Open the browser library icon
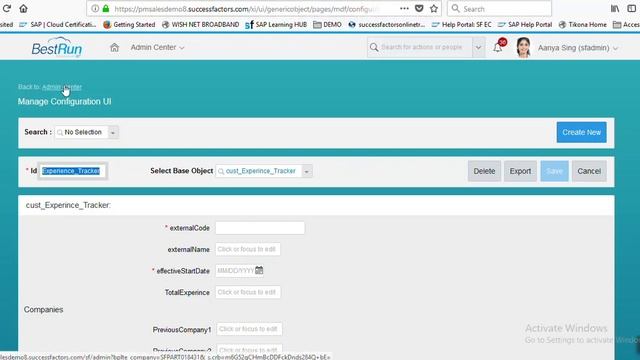Screen dimensions: 640x360 (615, 9)
